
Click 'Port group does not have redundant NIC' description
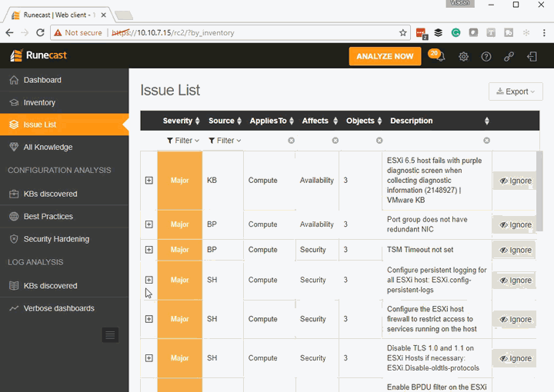pyautogui.click(x=427, y=224)
